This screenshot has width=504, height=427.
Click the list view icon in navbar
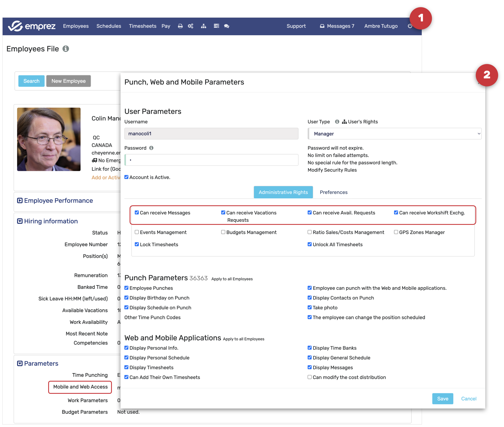[x=216, y=26]
